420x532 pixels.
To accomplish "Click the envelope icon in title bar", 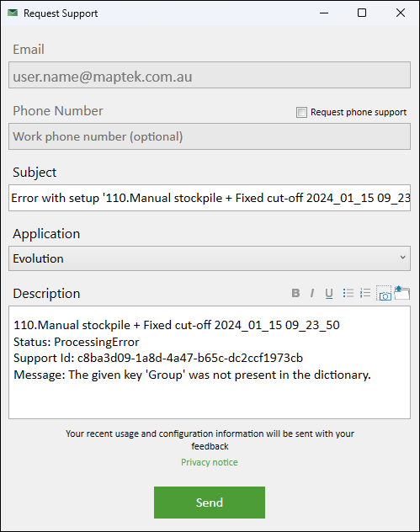I will pos(13,13).
